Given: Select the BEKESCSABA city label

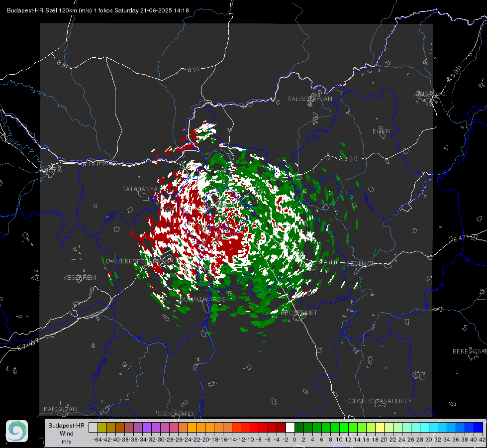Looking at the screenshot, I should 470,351.
